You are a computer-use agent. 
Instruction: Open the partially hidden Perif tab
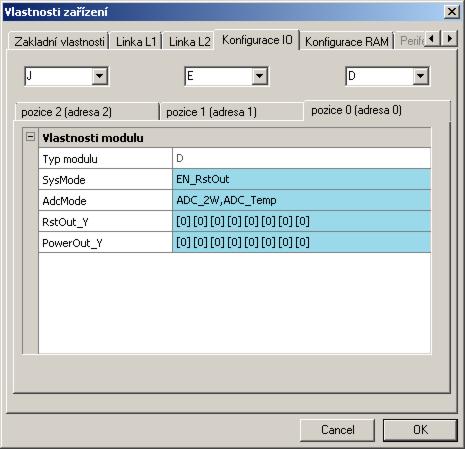[411, 41]
